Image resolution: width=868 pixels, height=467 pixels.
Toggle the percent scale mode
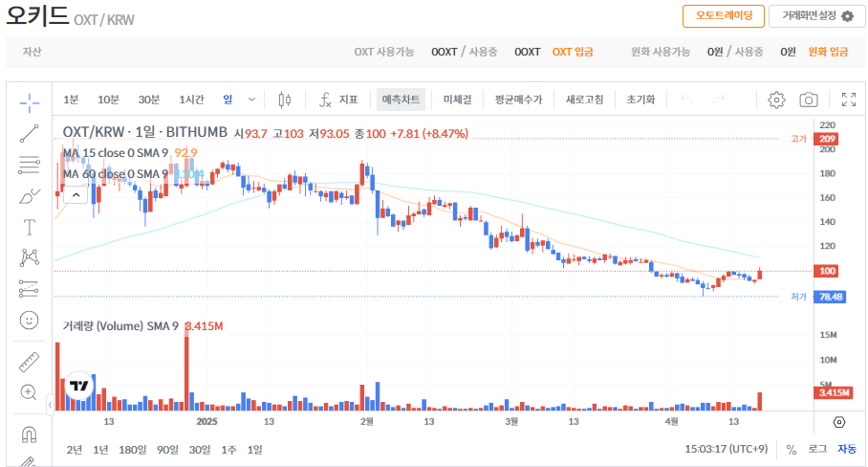pos(792,450)
